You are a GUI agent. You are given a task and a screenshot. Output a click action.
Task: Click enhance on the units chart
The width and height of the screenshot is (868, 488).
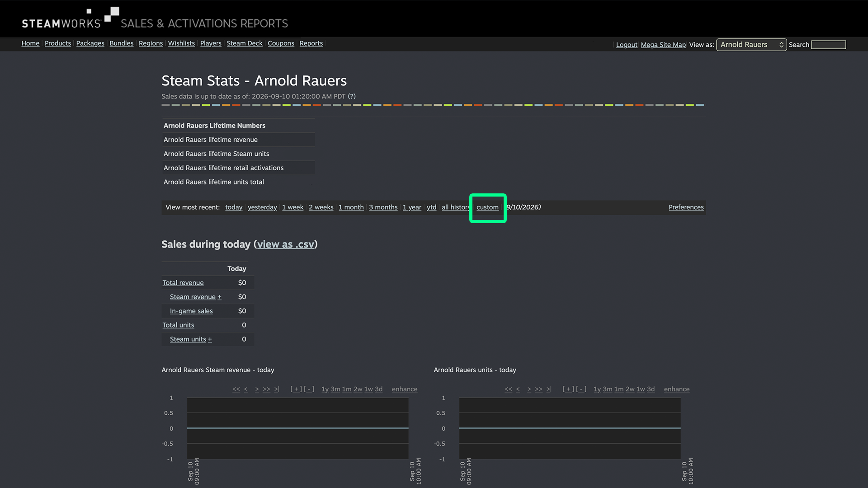[x=677, y=389]
